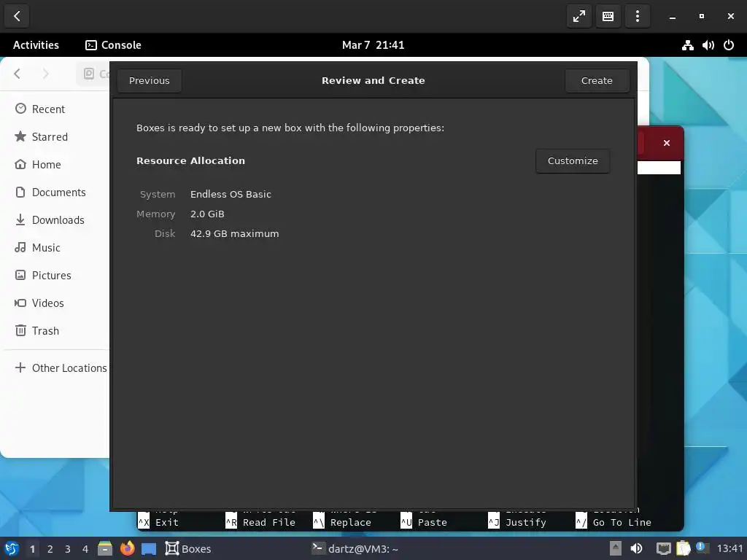
Task: Open the Console app menu
Action: point(113,45)
